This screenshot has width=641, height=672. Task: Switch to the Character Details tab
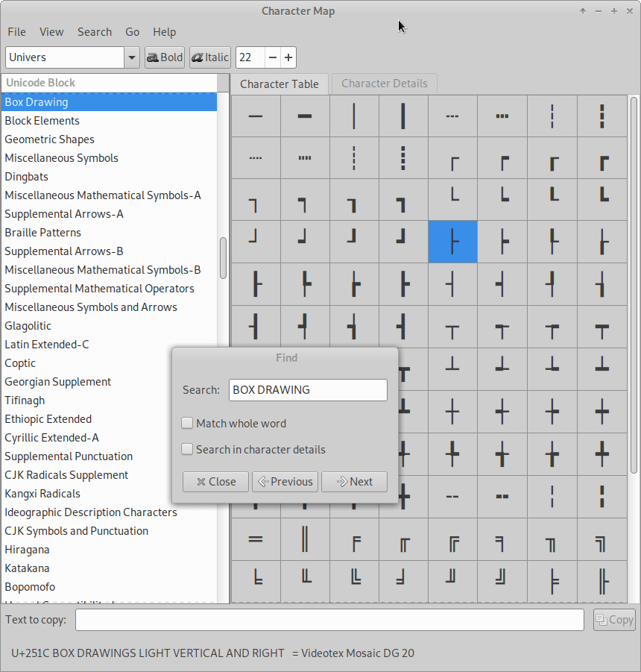[x=385, y=84]
